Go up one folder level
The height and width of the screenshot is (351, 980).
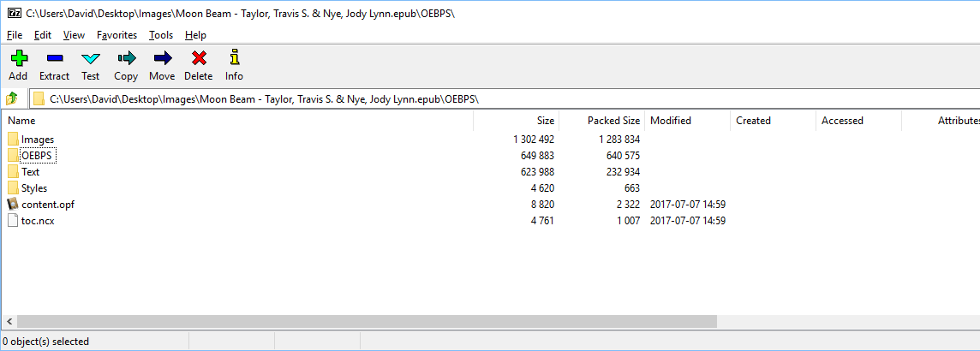point(12,98)
